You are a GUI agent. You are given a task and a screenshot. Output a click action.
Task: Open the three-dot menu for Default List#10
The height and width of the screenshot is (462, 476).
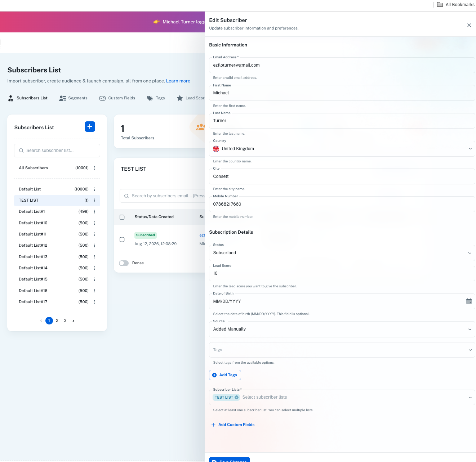point(94,223)
